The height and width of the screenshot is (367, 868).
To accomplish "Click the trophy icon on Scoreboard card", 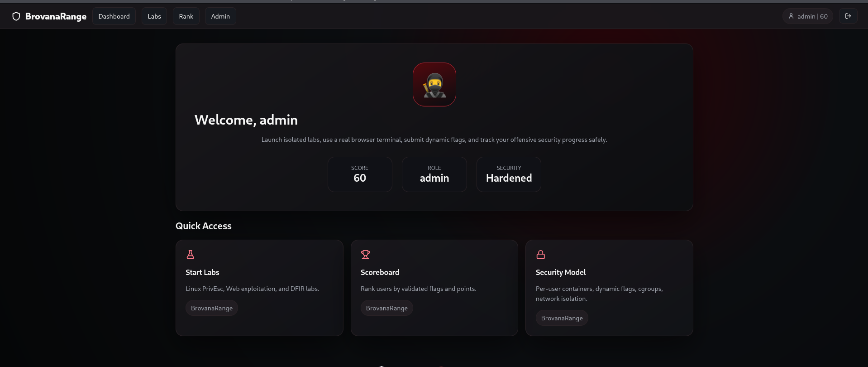I will pos(366,255).
